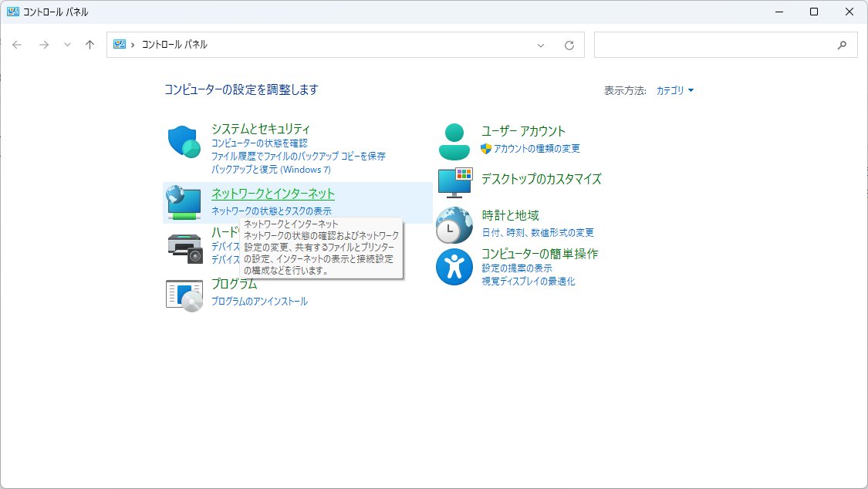Image resolution: width=868 pixels, height=489 pixels.
Task: Click the ネットワークとインターネット monitor icon
Action: tap(183, 202)
